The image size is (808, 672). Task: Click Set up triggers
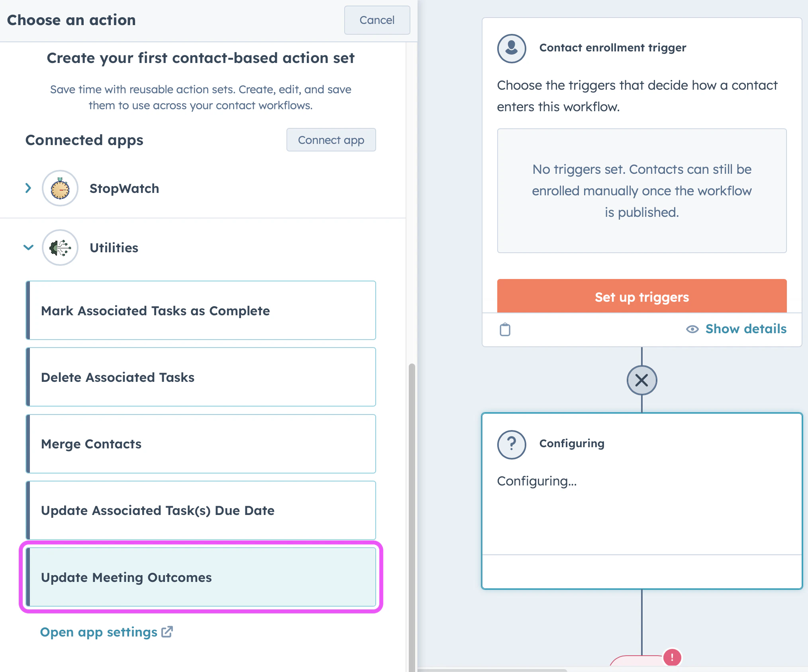(641, 297)
